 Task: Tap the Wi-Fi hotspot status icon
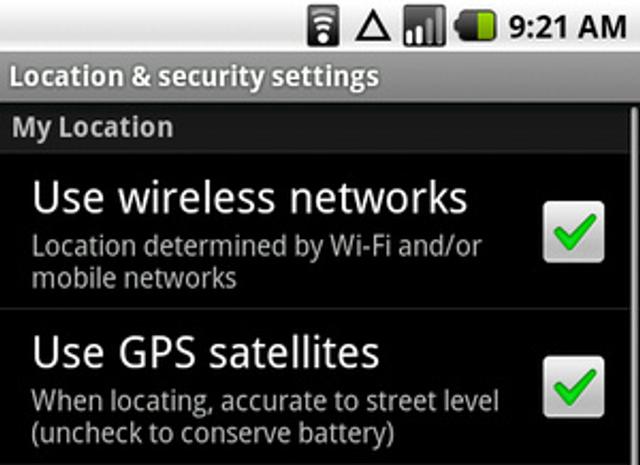(x=323, y=25)
